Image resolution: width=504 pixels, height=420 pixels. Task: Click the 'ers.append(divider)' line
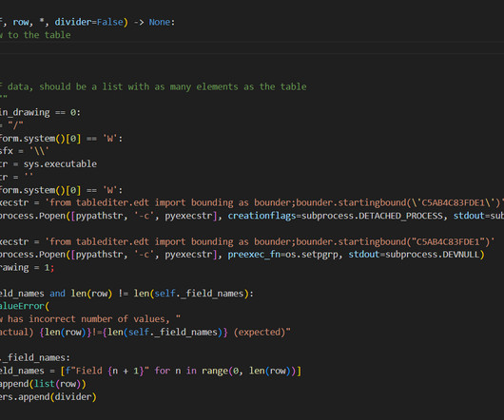point(48,397)
